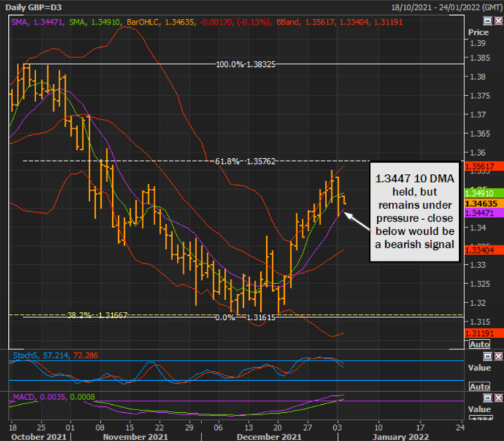Image resolution: width=504 pixels, height=441 pixels.
Task: Click the Auto scale button on price axis
Action: tap(479, 344)
